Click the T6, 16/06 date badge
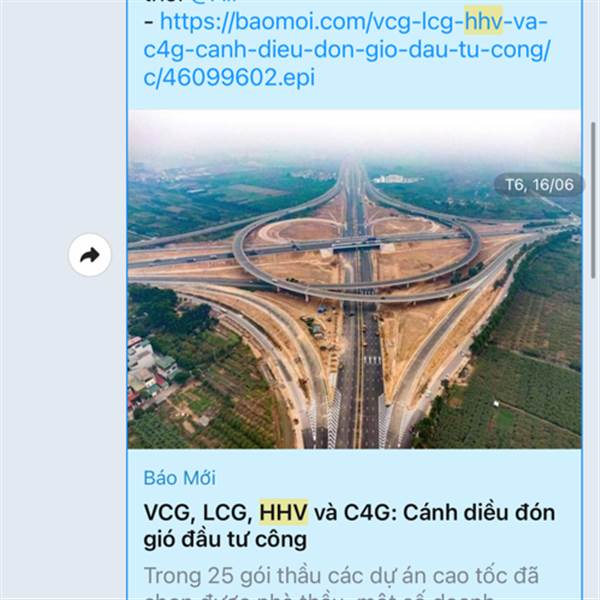 (x=539, y=185)
